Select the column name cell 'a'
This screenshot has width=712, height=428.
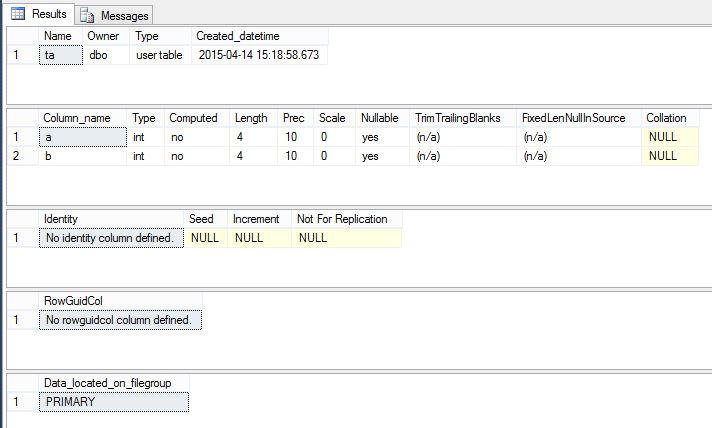tap(83, 137)
